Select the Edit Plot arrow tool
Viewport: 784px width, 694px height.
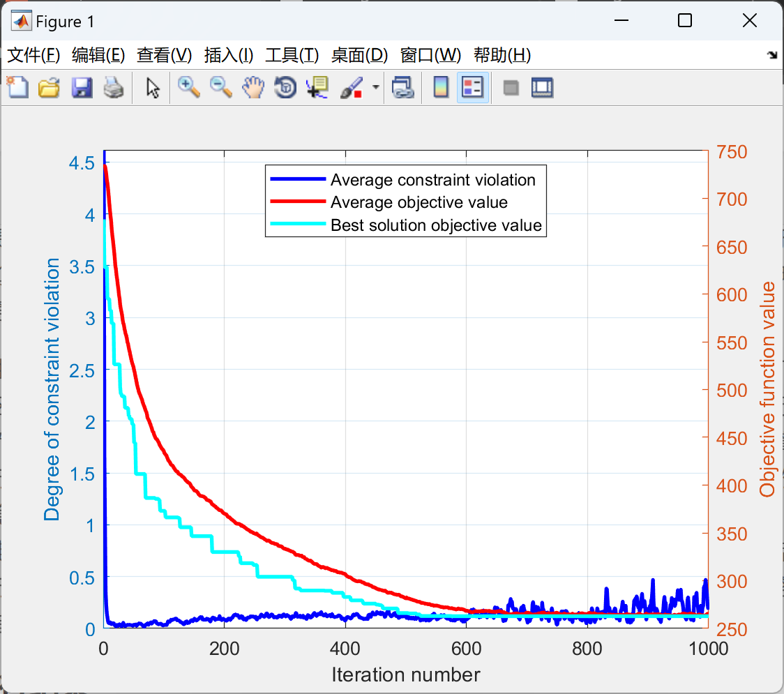[153, 88]
